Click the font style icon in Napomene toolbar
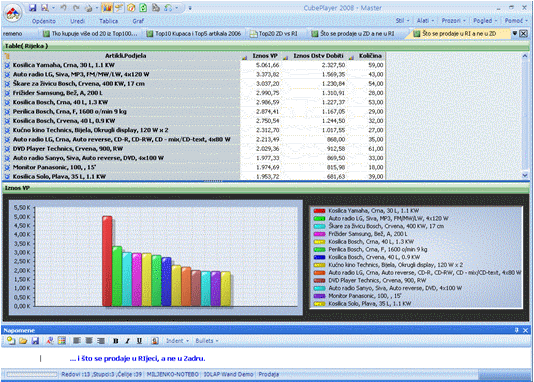 [x=50, y=341]
